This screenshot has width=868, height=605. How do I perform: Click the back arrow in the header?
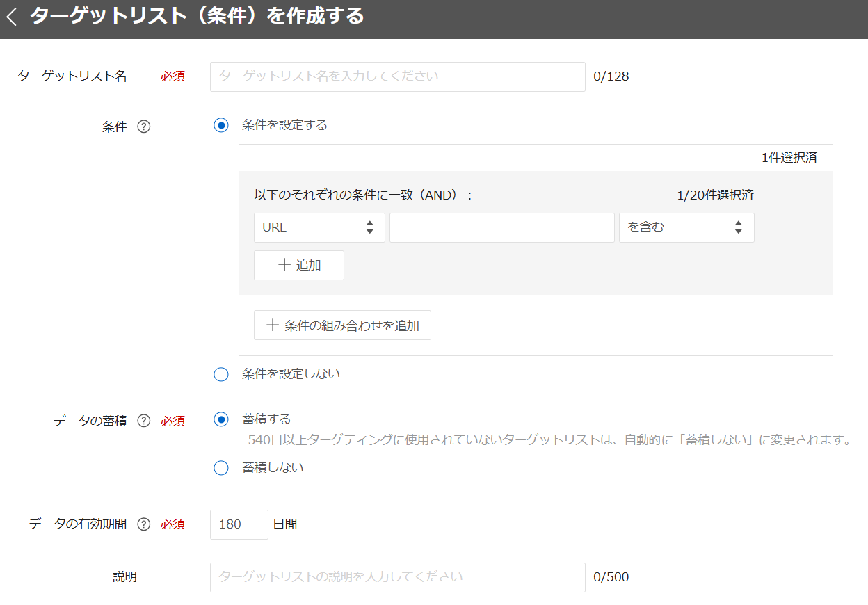pyautogui.click(x=11, y=18)
